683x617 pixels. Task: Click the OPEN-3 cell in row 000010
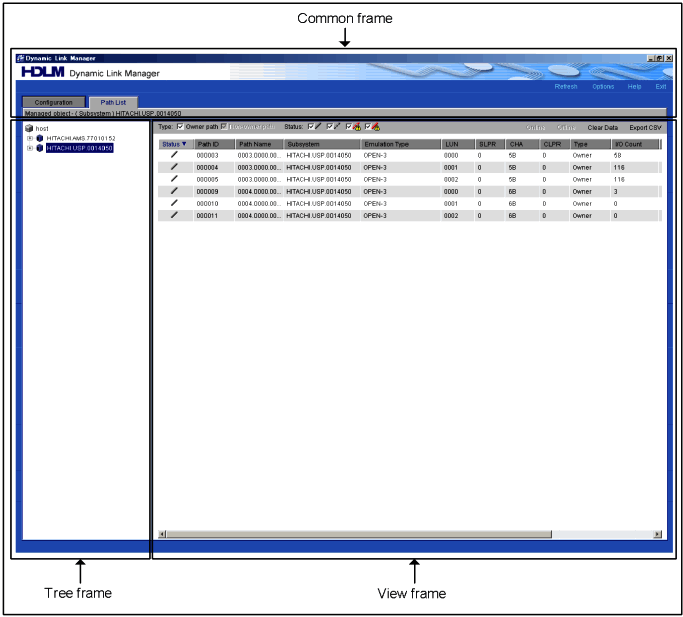[375, 203]
